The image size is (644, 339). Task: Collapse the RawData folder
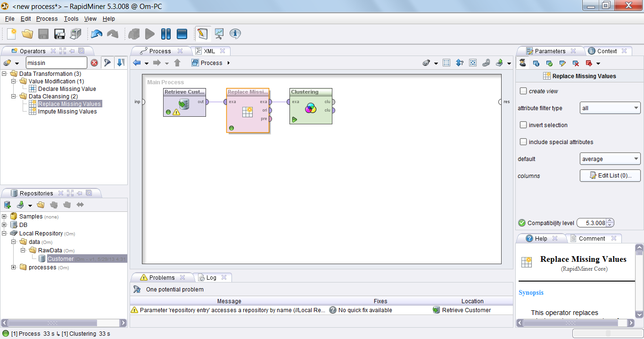(24, 250)
